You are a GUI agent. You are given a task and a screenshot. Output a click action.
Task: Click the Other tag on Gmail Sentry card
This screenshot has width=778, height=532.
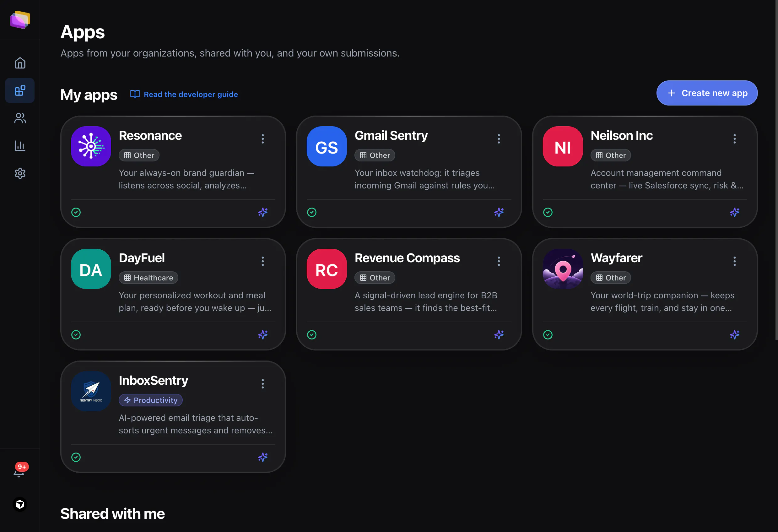[x=375, y=155]
